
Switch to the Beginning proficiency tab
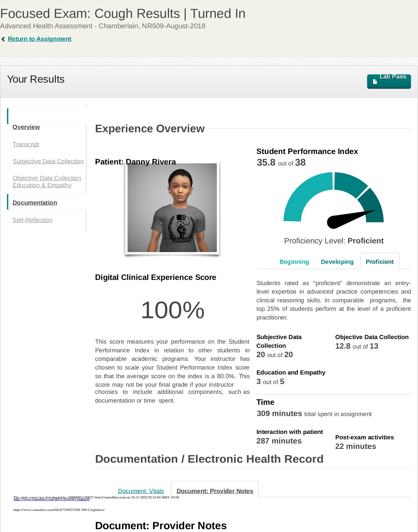294,262
